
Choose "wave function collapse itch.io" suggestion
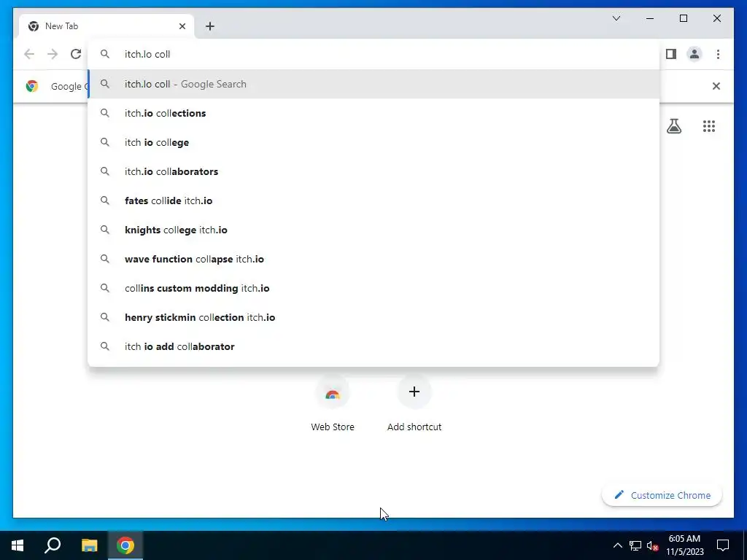point(373,259)
